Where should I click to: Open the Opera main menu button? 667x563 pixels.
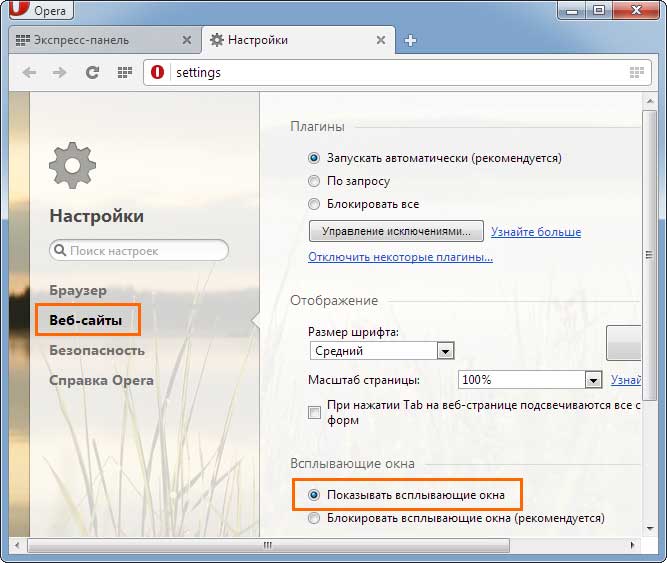tap(41, 10)
